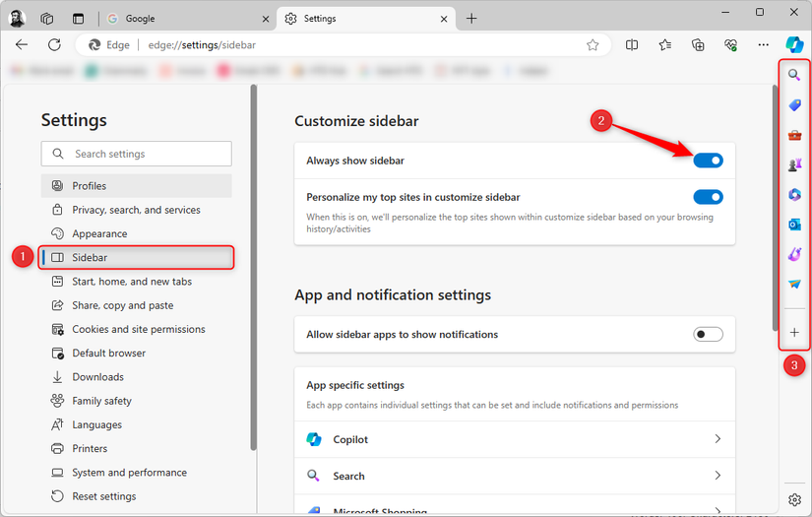This screenshot has width=812, height=517.
Task: Click the App specific settings heading
Action: point(355,385)
